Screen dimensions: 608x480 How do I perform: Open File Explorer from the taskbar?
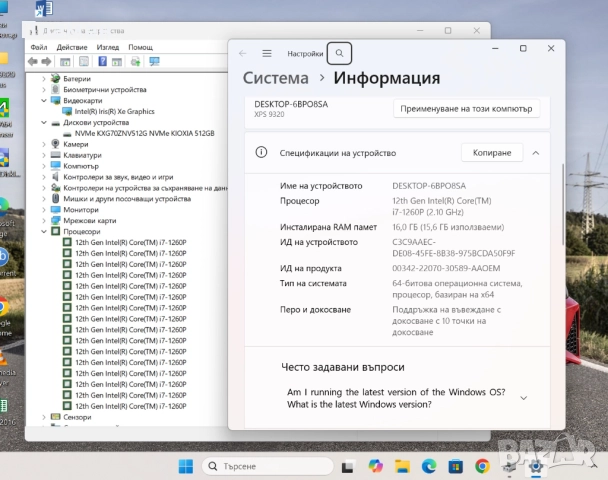[402, 466]
